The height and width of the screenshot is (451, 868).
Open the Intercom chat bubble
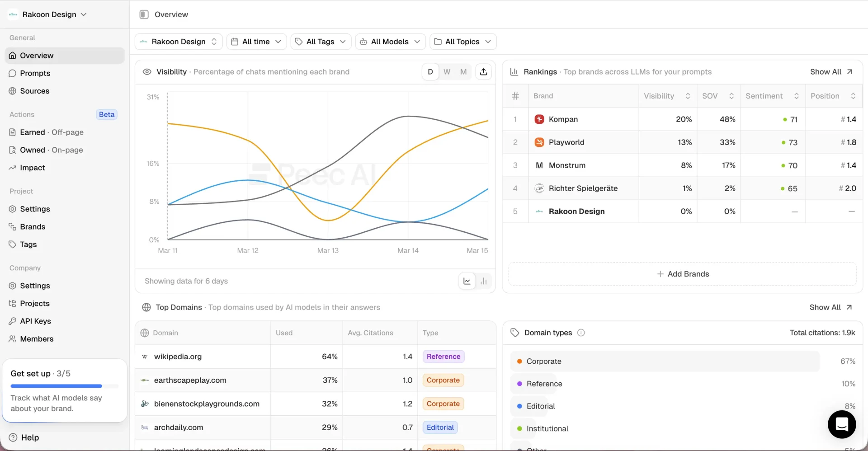842,424
